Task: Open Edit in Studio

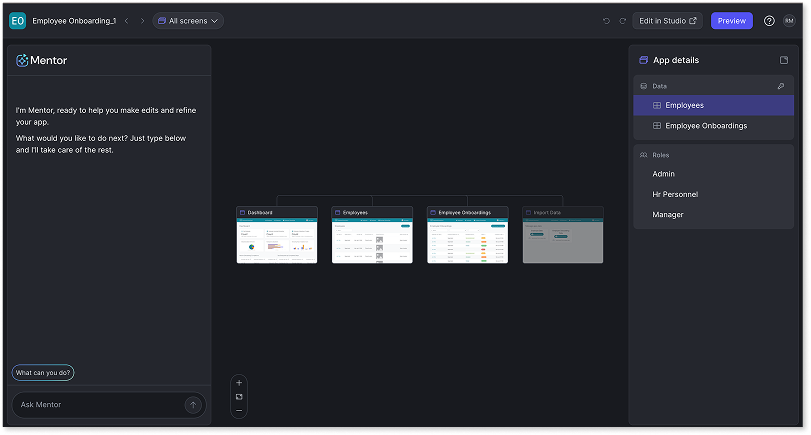Action: click(667, 21)
